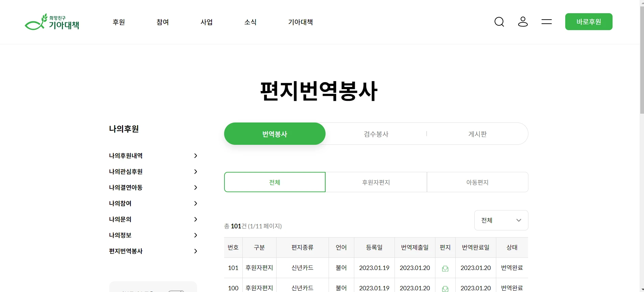Click 번역완료 status in row 100
The image size is (644, 292).
point(512,288)
